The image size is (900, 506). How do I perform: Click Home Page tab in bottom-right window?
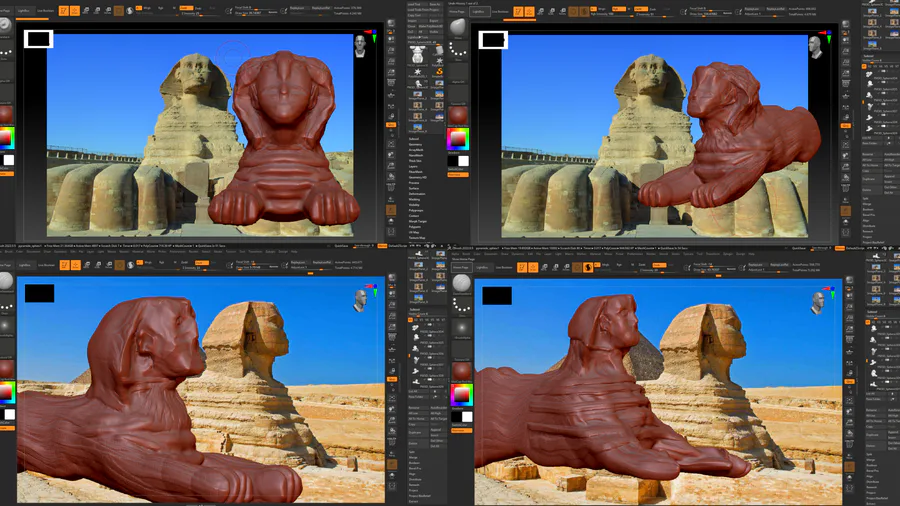pyautogui.click(x=461, y=267)
